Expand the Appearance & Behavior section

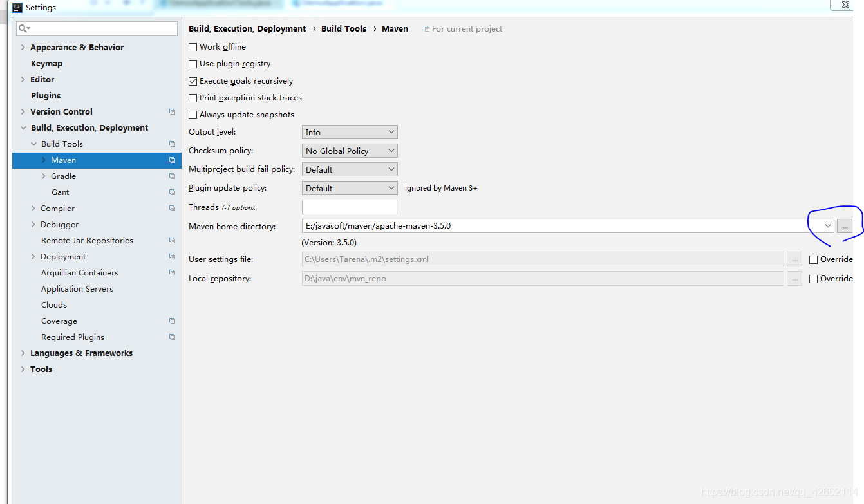pyautogui.click(x=23, y=47)
